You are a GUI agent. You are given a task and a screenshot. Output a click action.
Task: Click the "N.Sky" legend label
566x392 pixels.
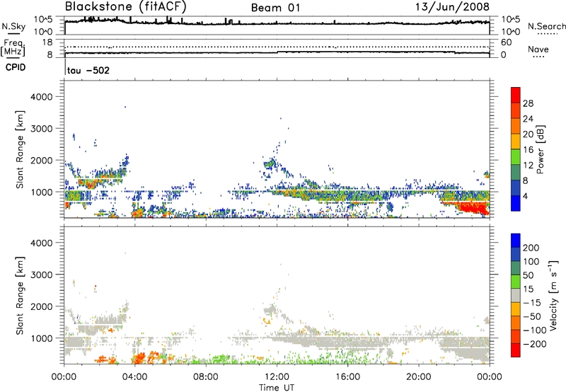click(13, 26)
